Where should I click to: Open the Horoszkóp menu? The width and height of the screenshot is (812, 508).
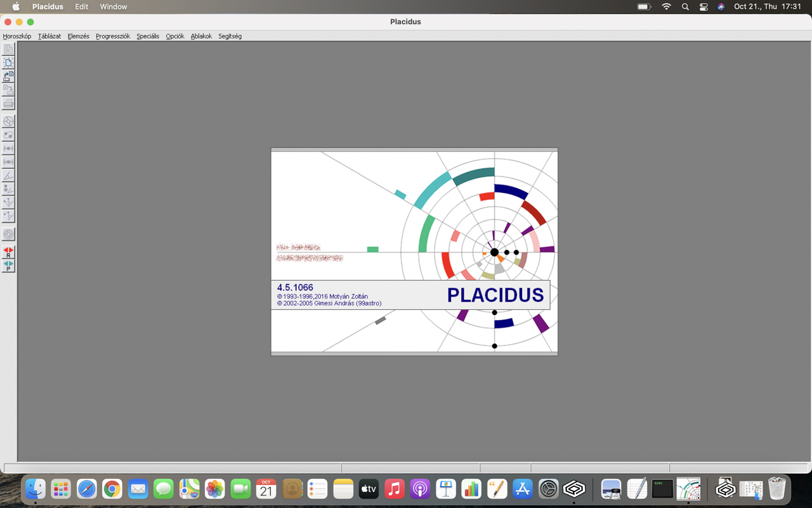click(x=17, y=36)
